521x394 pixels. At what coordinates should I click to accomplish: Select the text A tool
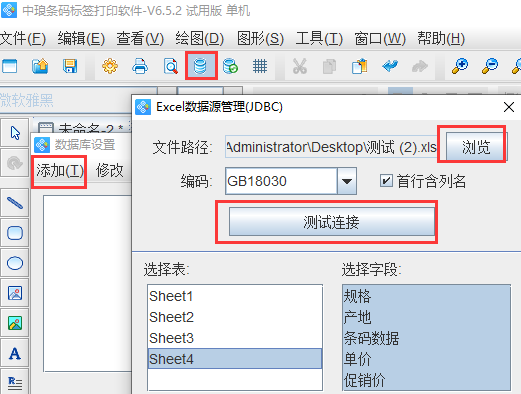[x=15, y=353]
